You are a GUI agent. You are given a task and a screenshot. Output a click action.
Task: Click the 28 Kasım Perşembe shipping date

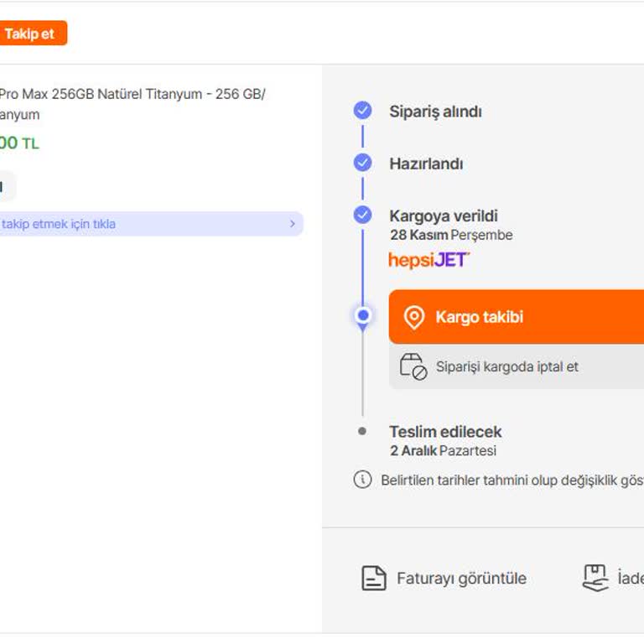pos(450,236)
